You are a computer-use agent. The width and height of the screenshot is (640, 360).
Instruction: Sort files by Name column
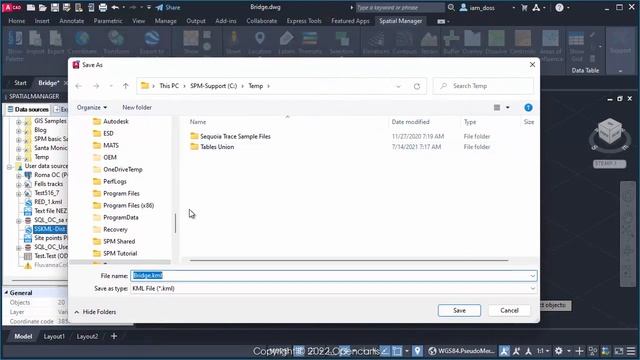(x=198, y=122)
